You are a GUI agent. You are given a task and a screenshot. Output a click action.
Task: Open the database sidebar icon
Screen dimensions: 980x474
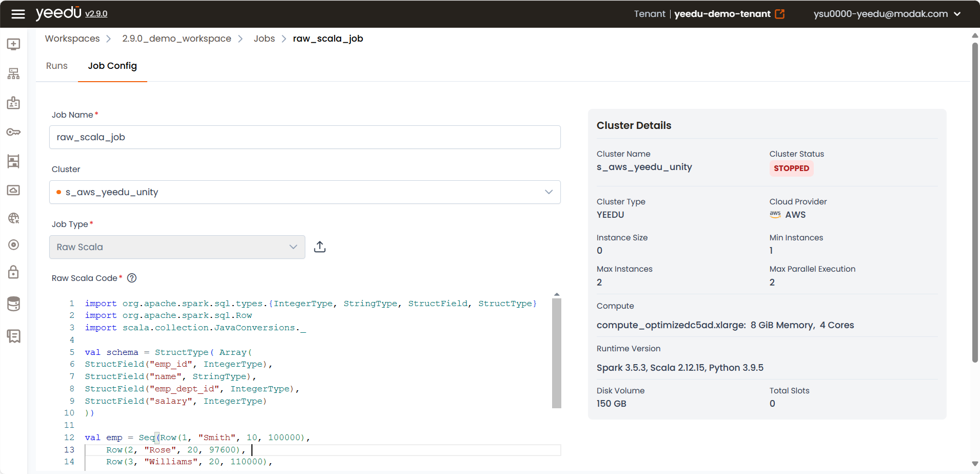click(14, 304)
